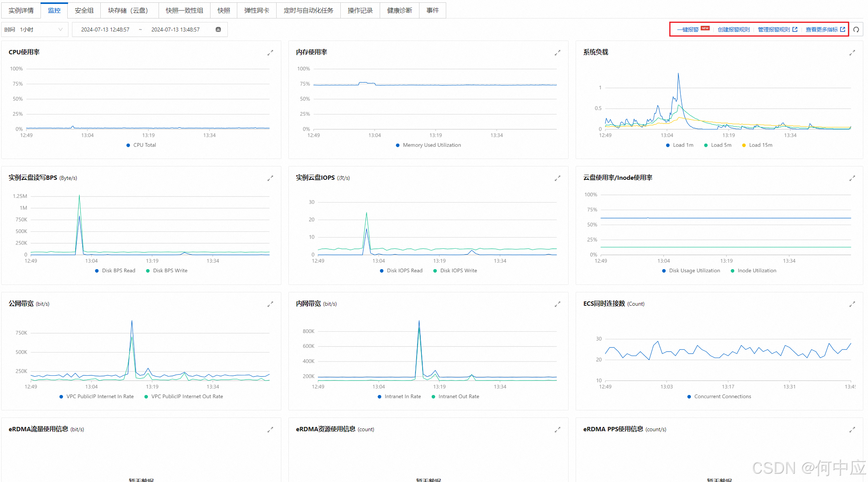Expand the 云盘使用率/Inode使用率 chart

(x=852, y=178)
